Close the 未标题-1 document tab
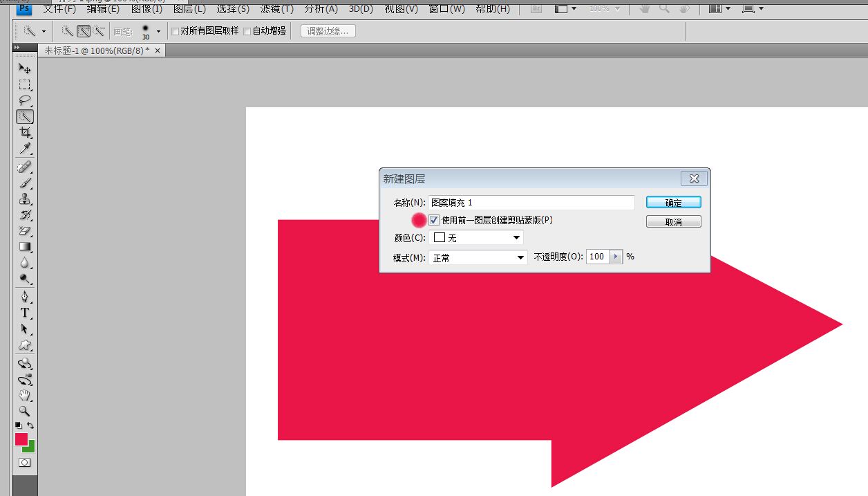Image resolution: width=868 pixels, height=496 pixels. pos(158,50)
